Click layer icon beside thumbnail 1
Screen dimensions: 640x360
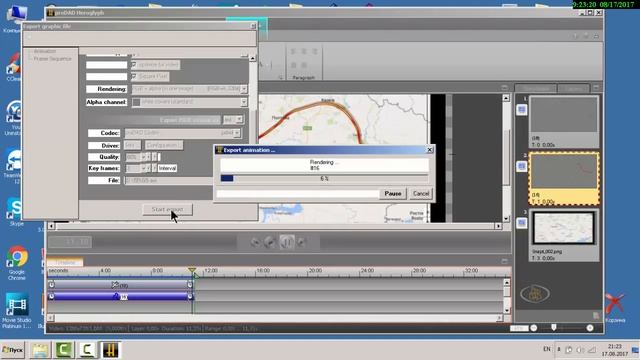point(522,109)
